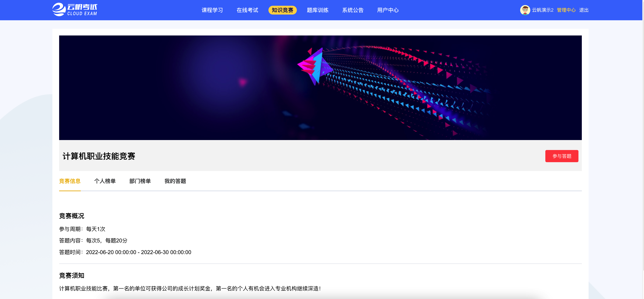
Task: Click the text 参与周期：每天1次
Action: tap(82, 229)
